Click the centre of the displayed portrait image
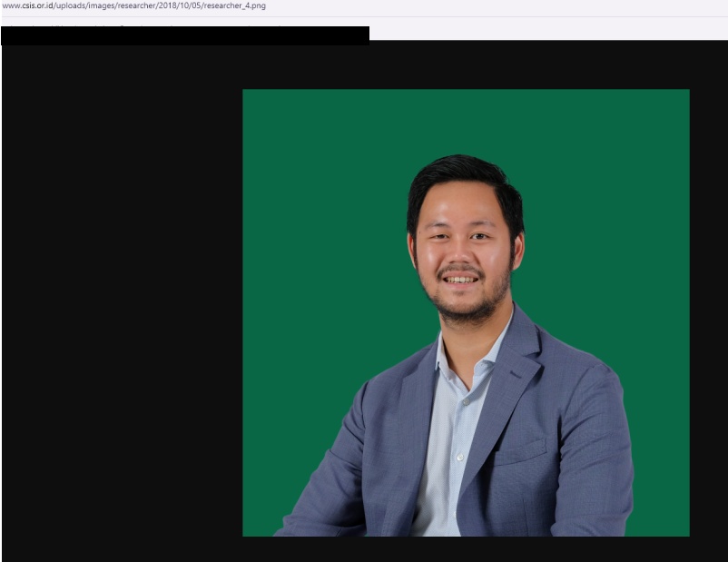The height and width of the screenshot is (562, 728). 466,312
